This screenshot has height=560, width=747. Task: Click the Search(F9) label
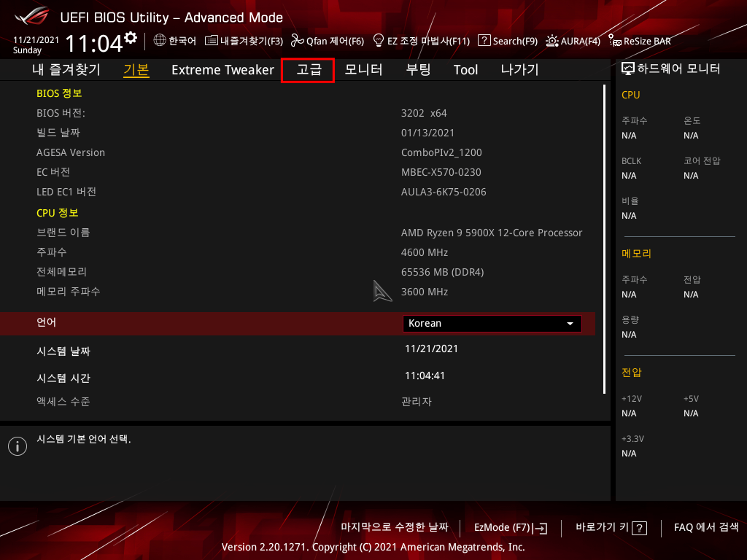pos(515,41)
